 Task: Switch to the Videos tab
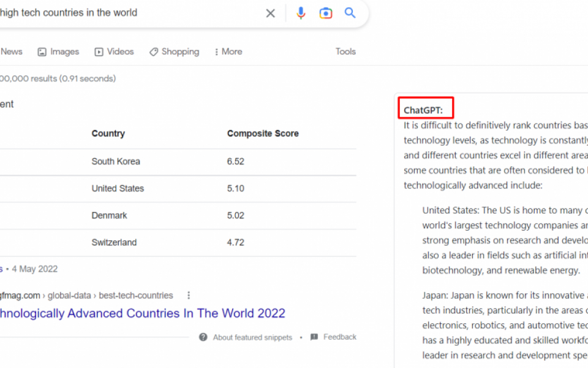coord(114,52)
